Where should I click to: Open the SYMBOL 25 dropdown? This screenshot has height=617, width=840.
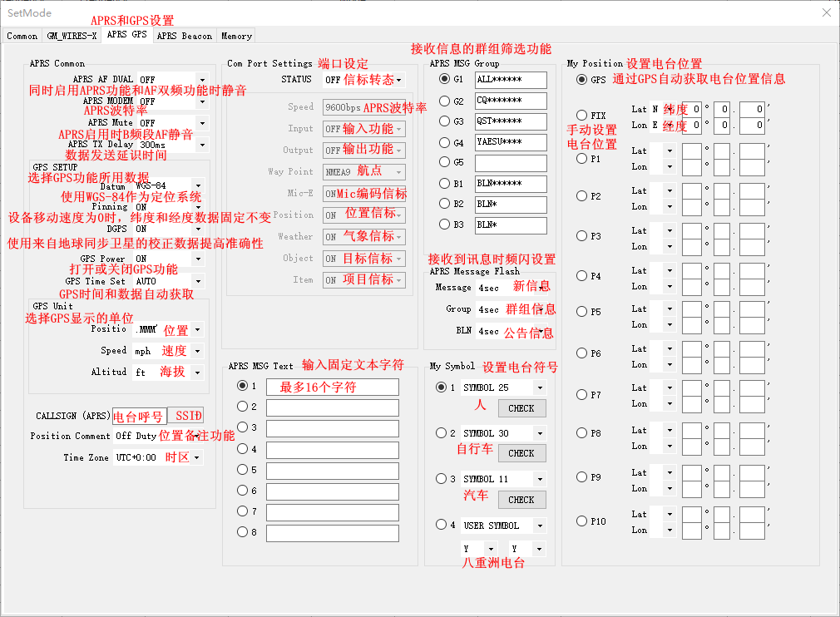540,388
